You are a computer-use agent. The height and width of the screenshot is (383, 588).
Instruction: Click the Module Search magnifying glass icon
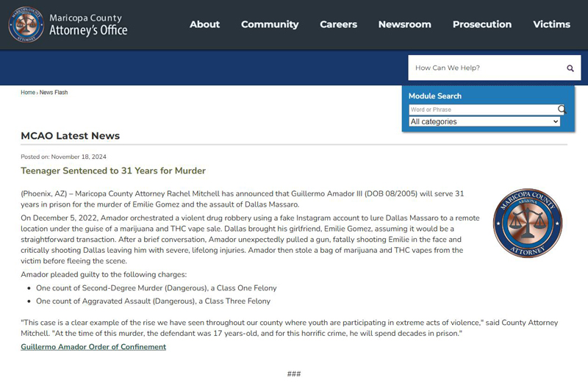click(562, 110)
